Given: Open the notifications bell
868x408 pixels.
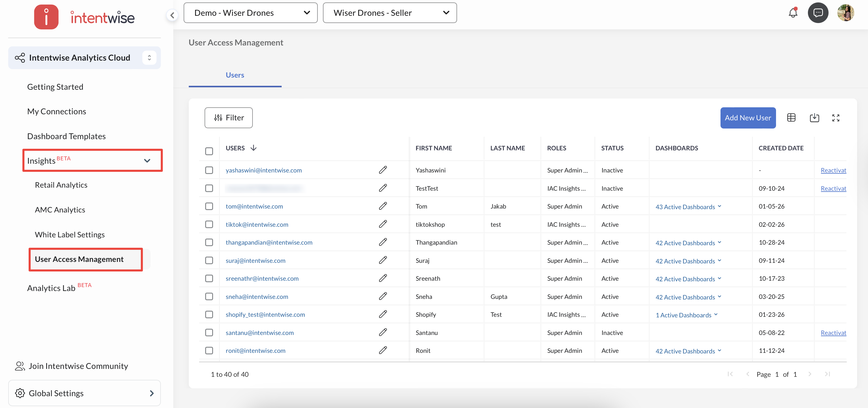Looking at the screenshot, I should pos(793,13).
